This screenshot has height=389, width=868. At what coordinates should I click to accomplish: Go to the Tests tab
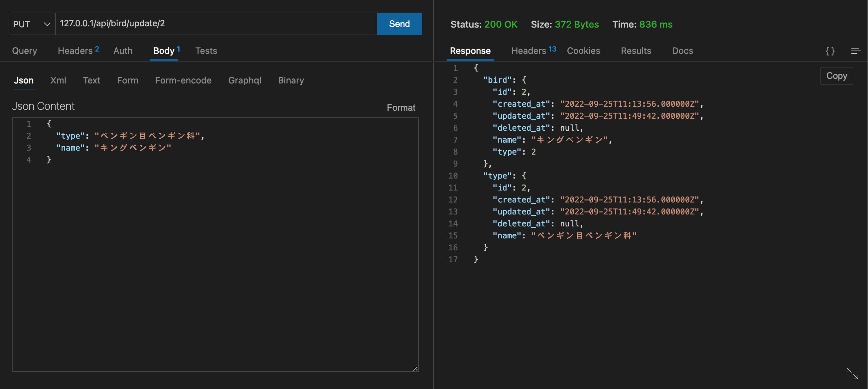pos(206,51)
